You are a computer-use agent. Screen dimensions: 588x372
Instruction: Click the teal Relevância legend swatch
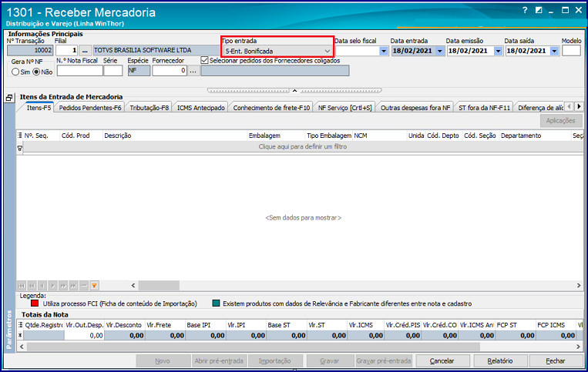216,303
